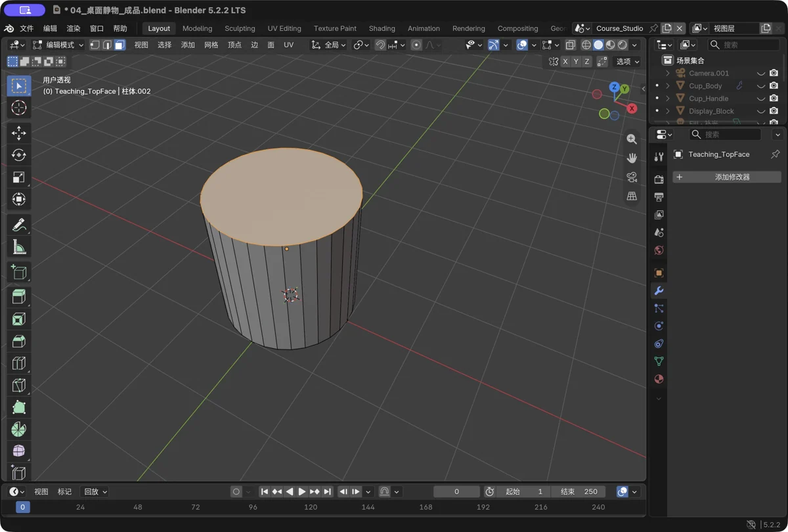Expand the Display_Block outliner row
The width and height of the screenshot is (788, 532).
coord(668,111)
